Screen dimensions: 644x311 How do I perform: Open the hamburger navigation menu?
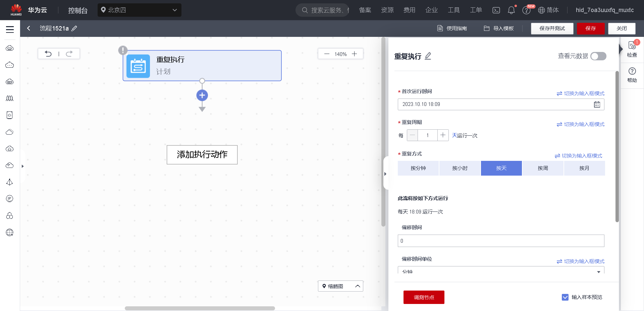(10, 29)
